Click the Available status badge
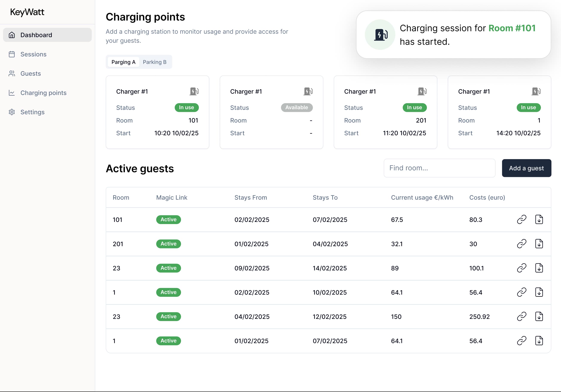This screenshot has height=392, width=561. point(297,108)
